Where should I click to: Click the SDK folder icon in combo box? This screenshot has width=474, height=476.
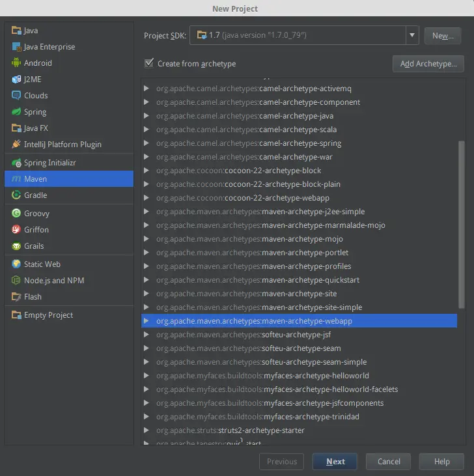point(201,35)
